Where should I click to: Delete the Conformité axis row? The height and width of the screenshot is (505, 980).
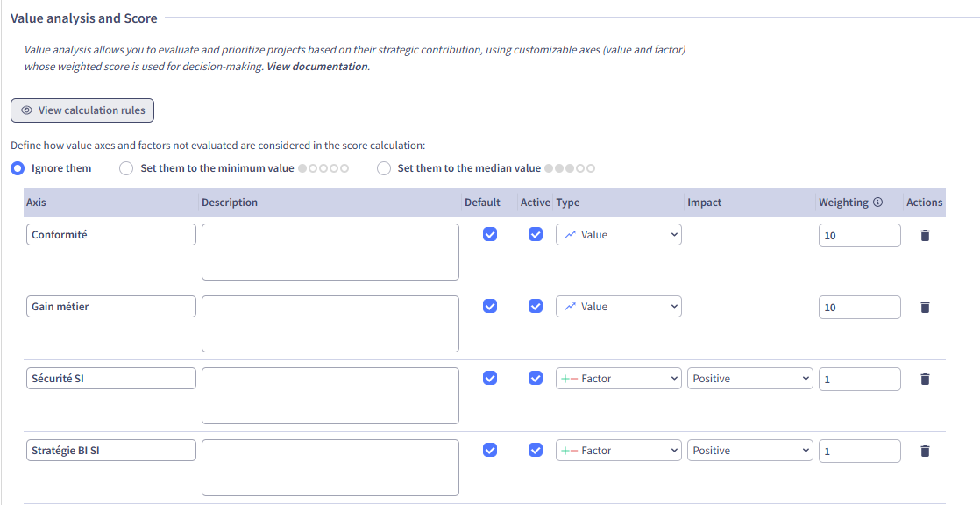click(x=924, y=235)
